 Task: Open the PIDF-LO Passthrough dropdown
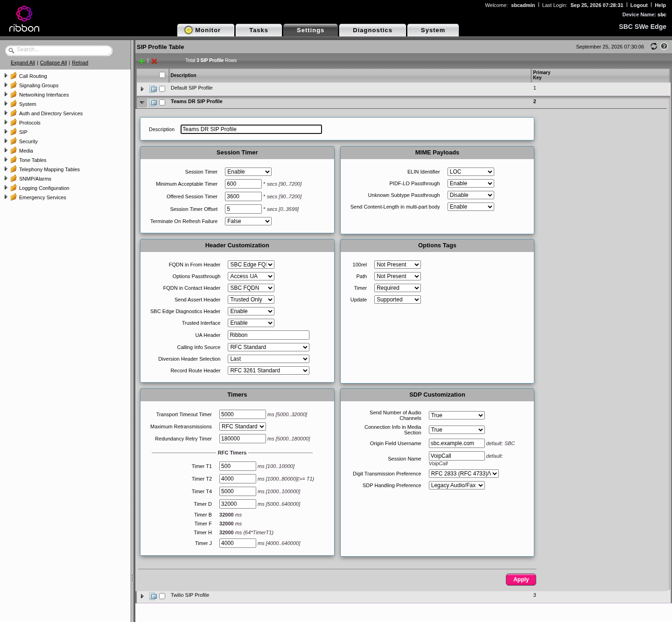pyautogui.click(x=470, y=183)
